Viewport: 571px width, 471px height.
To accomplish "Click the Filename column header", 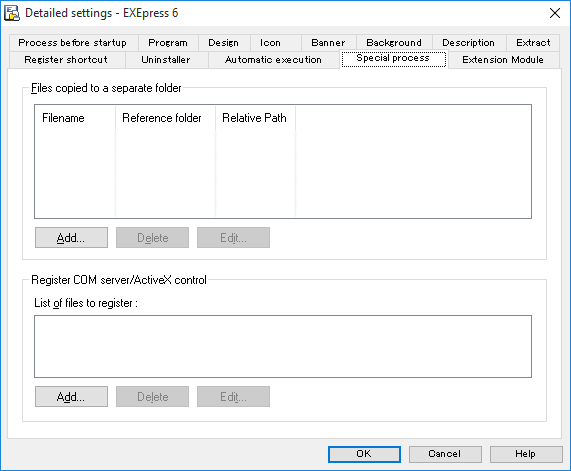I will pyautogui.click(x=75, y=118).
